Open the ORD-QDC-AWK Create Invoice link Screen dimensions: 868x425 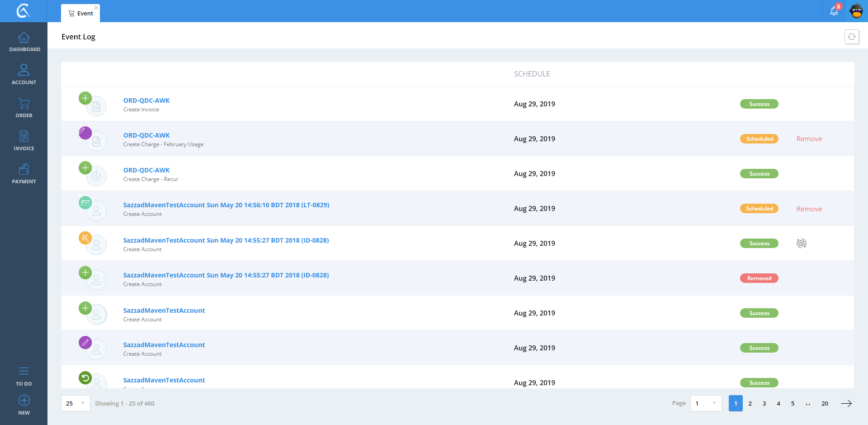pos(146,100)
